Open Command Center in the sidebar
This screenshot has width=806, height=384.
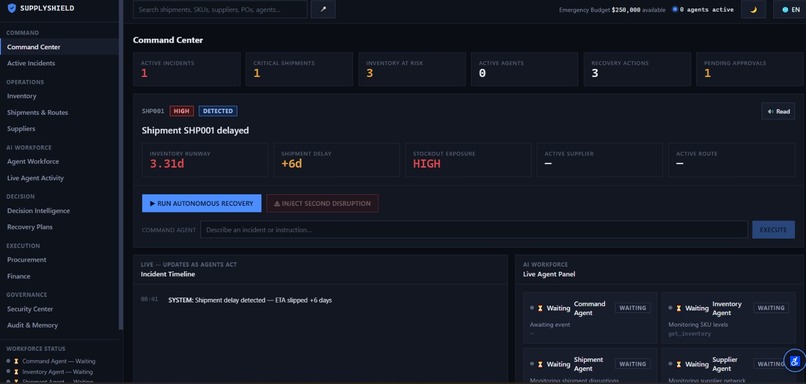point(59,47)
